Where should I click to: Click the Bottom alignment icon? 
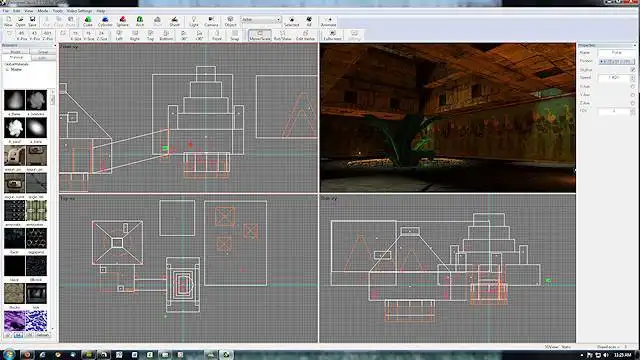[x=166, y=35]
